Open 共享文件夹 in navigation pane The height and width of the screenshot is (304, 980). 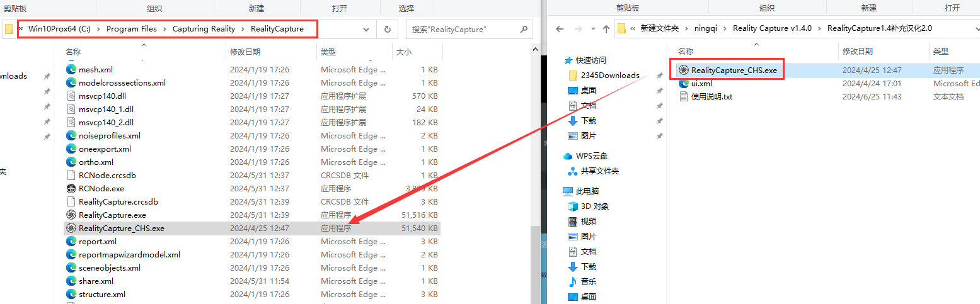600,171
